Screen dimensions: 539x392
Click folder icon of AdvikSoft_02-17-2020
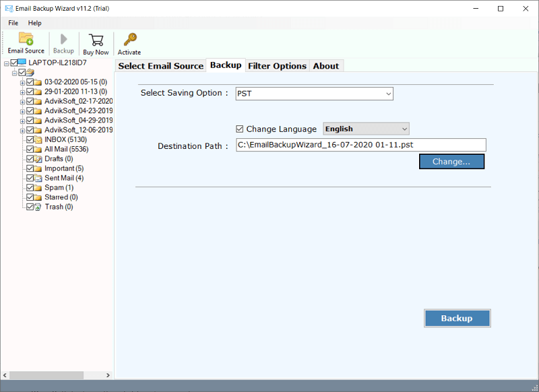pos(38,101)
